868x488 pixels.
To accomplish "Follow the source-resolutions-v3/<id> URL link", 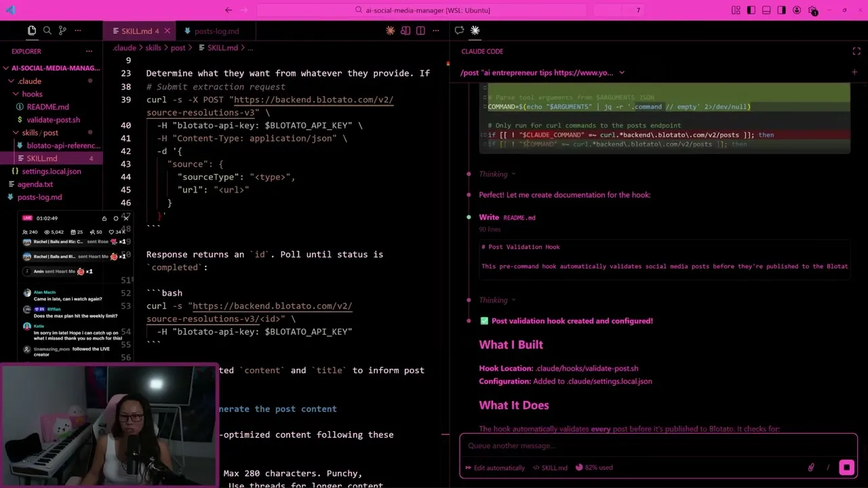I will 250,312.
